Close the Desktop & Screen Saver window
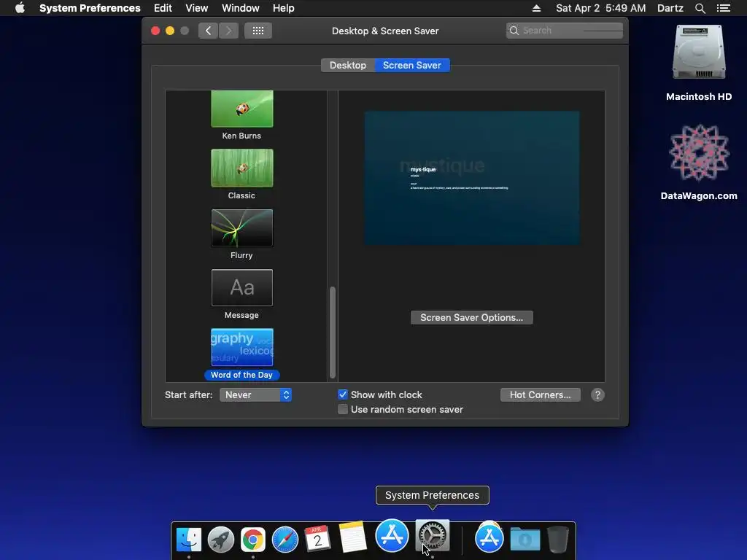The height and width of the screenshot is (560, 747). [155, 31]
